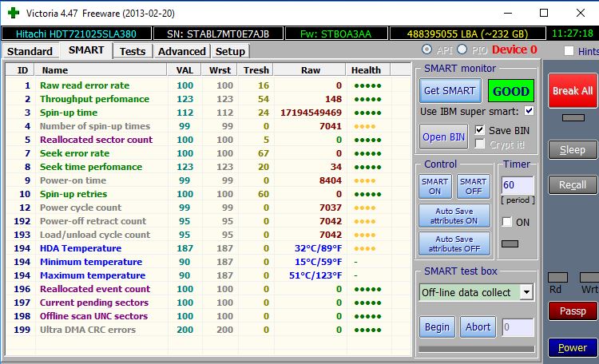Open the Setup tab
Screen dimensions: 599x364
tap(230, 51)
